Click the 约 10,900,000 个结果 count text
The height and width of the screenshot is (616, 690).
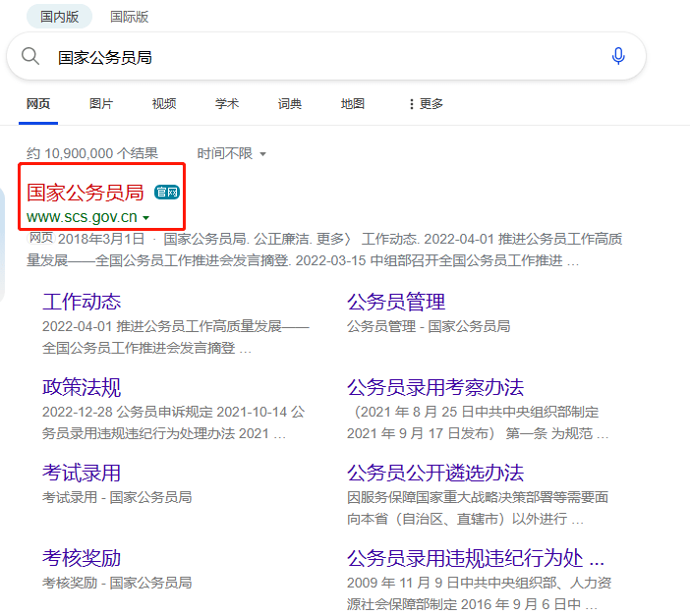pos(92,153)
